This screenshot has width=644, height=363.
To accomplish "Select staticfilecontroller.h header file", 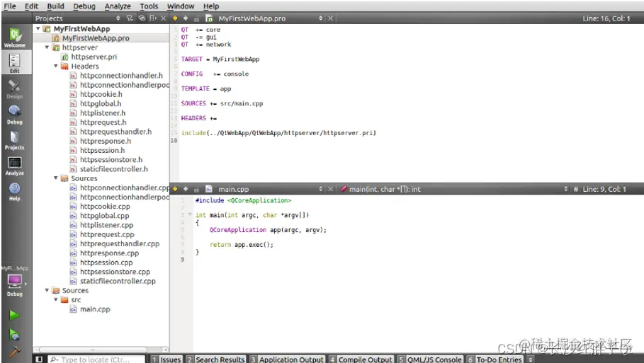I will click(x=114, y=169).
